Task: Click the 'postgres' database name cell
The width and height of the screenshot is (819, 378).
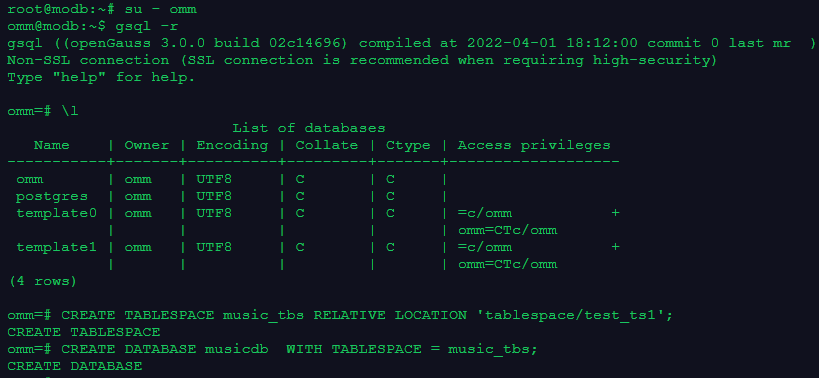Action: [52, 197]
